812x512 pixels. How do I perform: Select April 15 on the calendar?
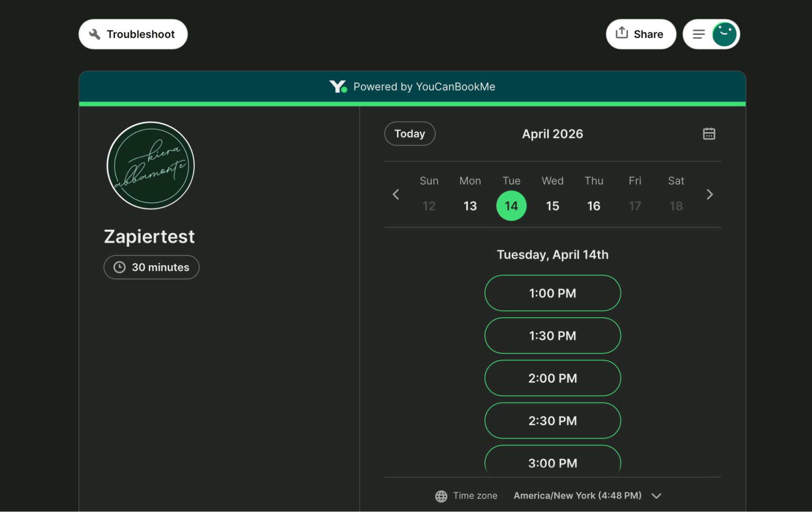tap(552, 206)
